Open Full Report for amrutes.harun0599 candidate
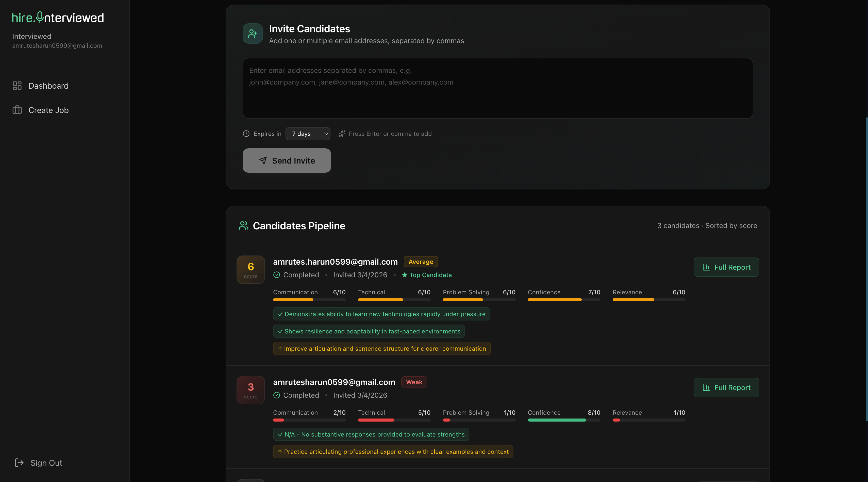 [x=726, y=267]
